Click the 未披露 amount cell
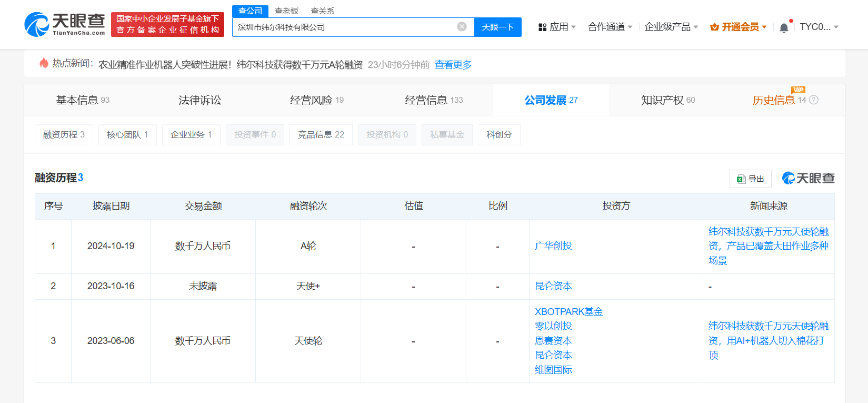Image resolution: width=868 pixels, height=403 pixels. 203,286
